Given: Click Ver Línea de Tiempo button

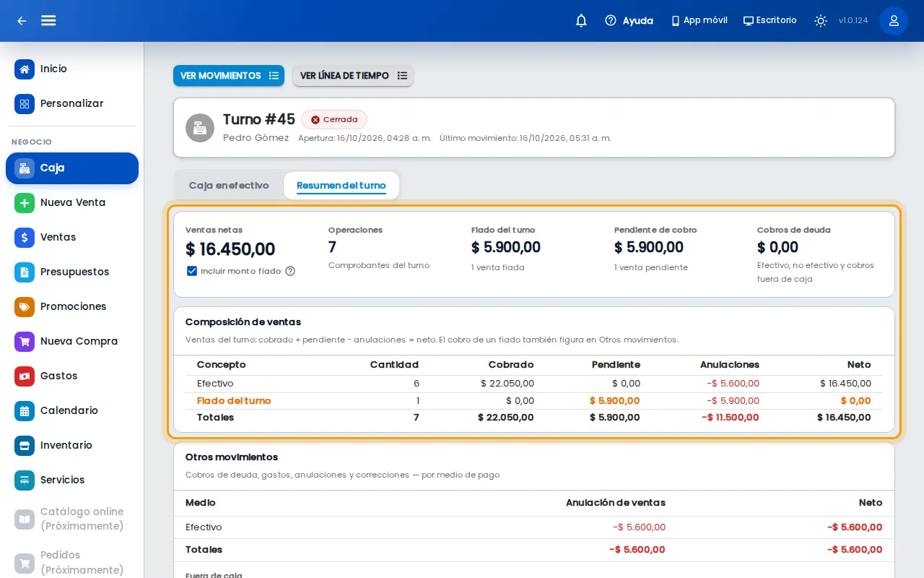Looking at the screenshot, I should tap(353, 76).
